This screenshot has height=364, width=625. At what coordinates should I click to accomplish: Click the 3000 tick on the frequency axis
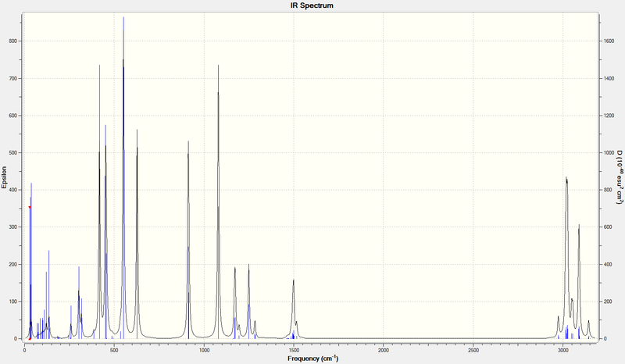(562, 351)
